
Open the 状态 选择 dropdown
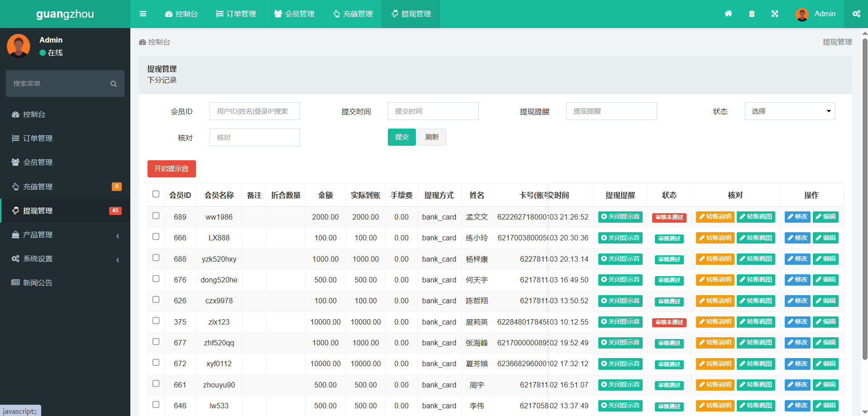pos(790,111)
